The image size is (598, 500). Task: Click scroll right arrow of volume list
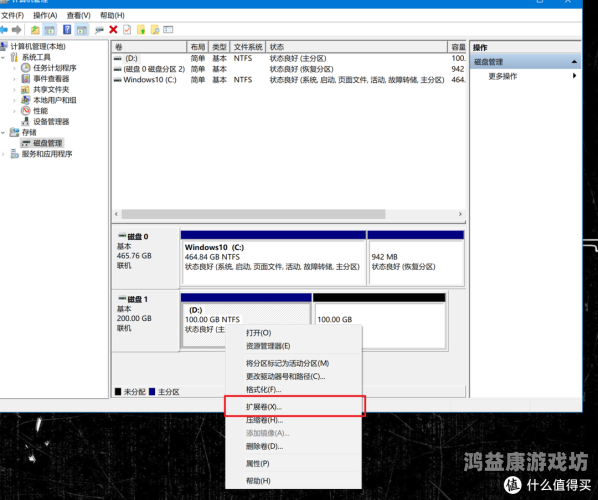click(x=460, y=214)
